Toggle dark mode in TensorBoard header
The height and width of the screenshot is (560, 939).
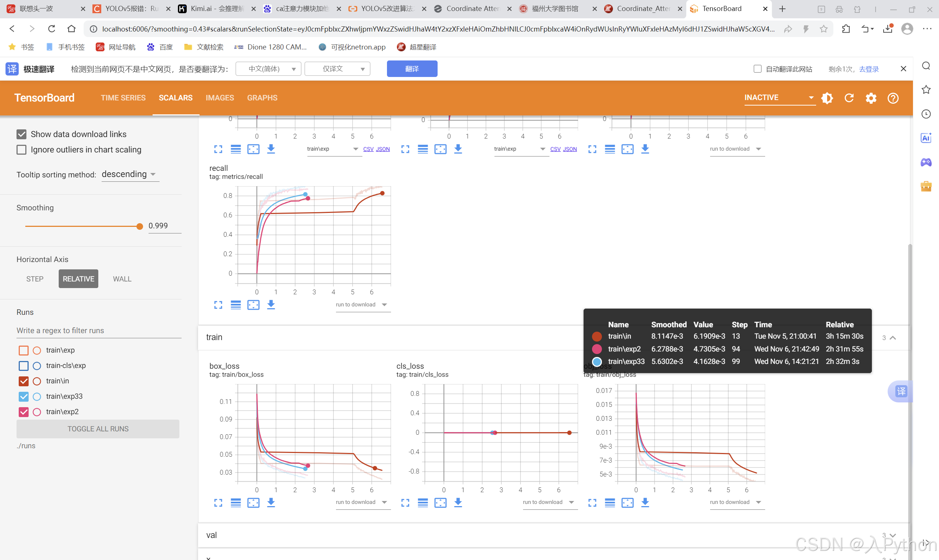pyautogui.click(x=827, y=98)
